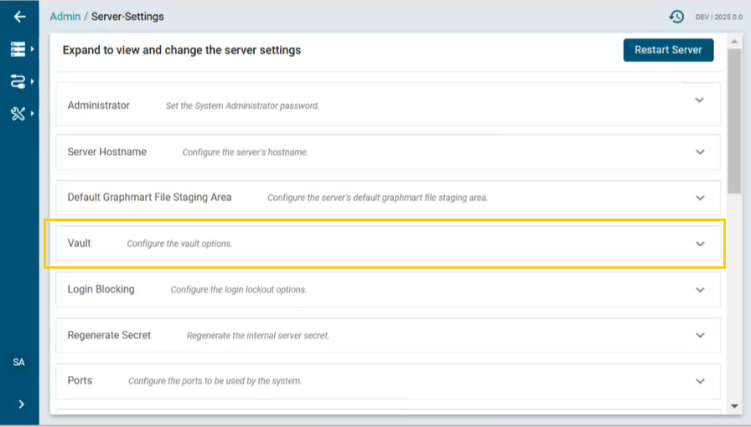Expand the Vault section chevron

[x=700, y=244]
